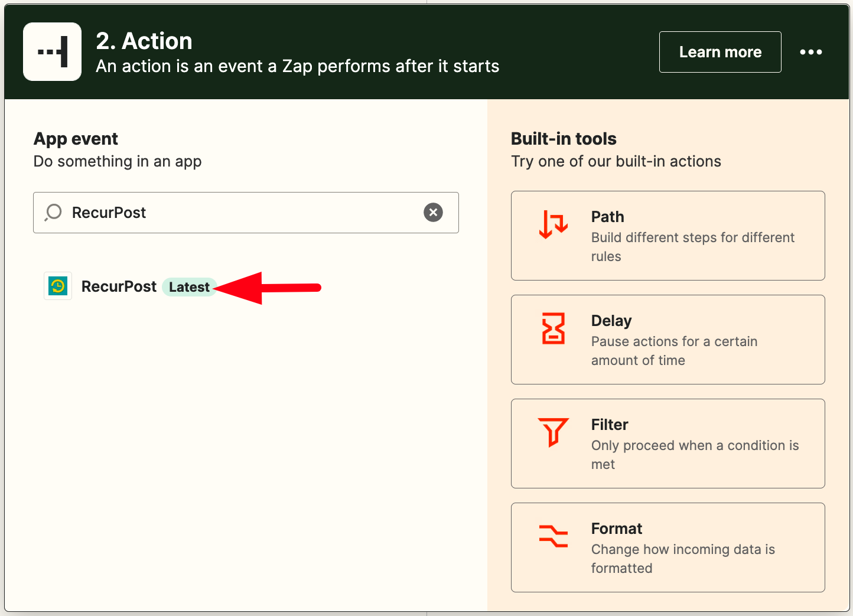Click 'Change how incoming data is formatted'
The height and width of the screenshot is (616, 853).
click(683, 559)
